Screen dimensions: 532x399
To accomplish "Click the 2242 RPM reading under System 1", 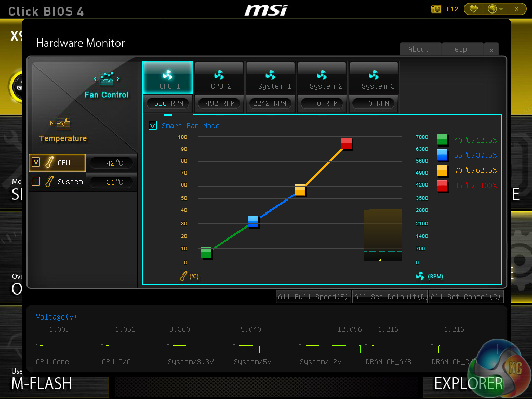I will click(x=270, y=103).
